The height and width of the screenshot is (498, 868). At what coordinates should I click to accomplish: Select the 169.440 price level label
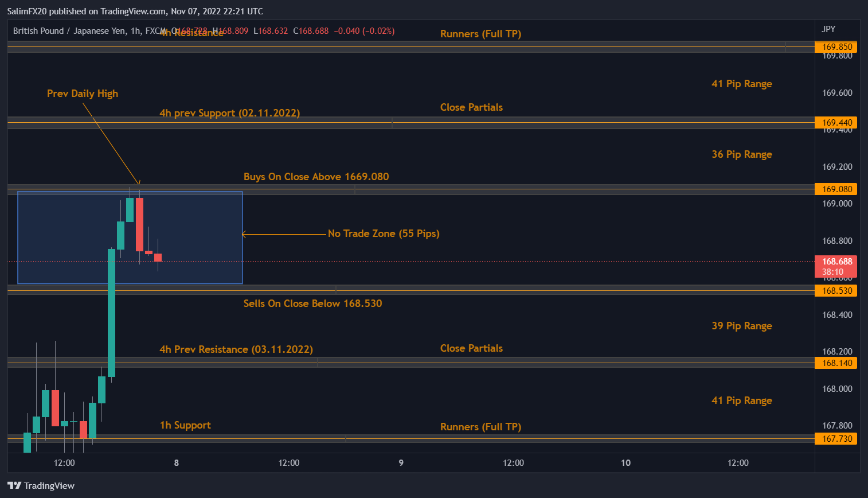836,123
